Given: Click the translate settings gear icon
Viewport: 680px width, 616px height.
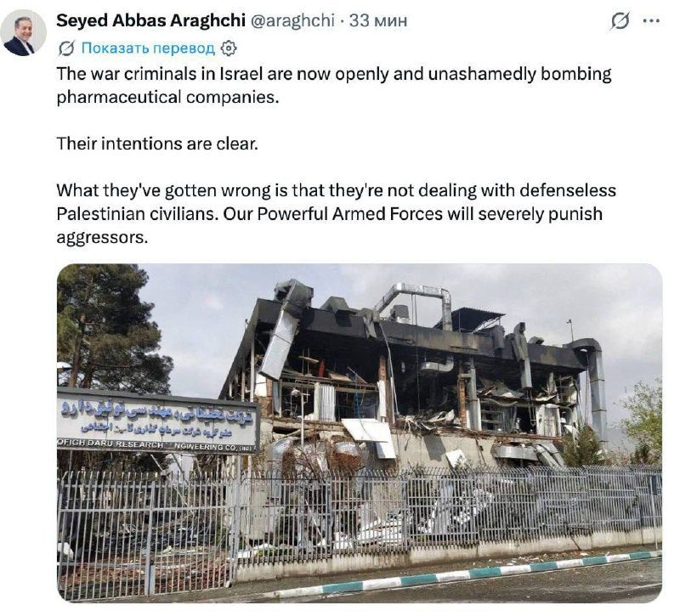Looking at the screenshot, I should coord(229,48).
